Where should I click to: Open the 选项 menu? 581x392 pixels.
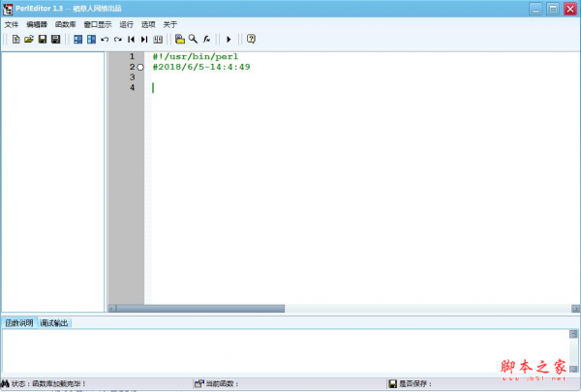148,23
